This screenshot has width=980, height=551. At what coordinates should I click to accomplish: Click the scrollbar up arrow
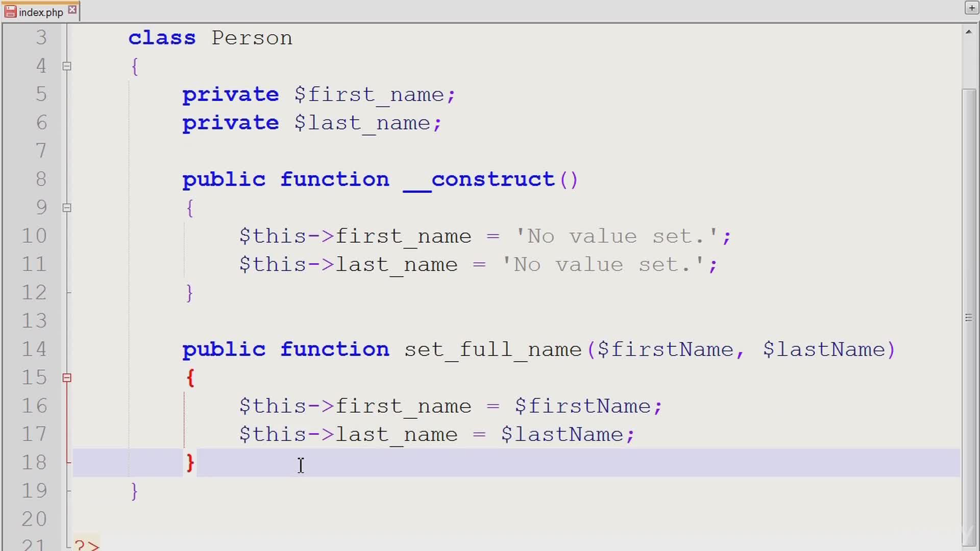pos(968,32)
